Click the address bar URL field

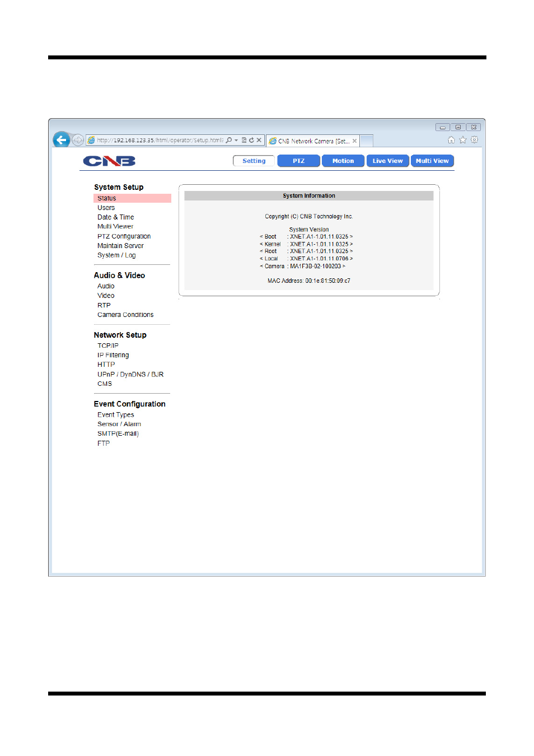[160, 140]
